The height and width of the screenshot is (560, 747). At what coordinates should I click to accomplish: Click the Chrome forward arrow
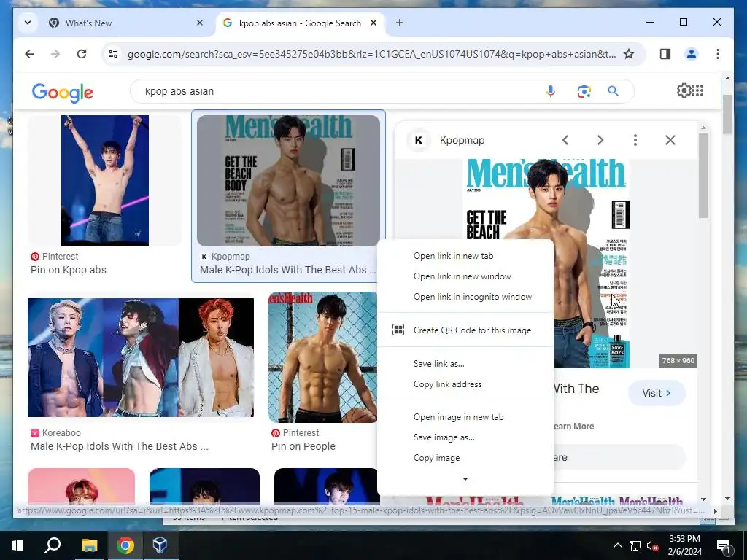click(x=55, y=54)
